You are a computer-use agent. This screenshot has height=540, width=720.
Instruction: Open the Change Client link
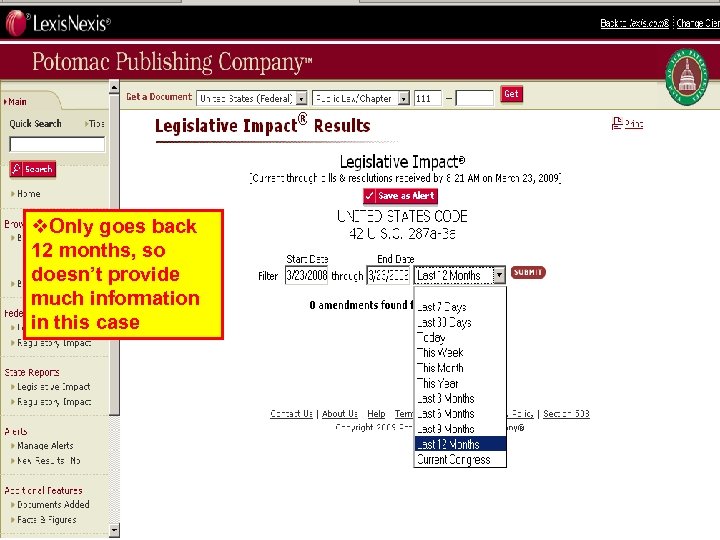coord(698,23)
